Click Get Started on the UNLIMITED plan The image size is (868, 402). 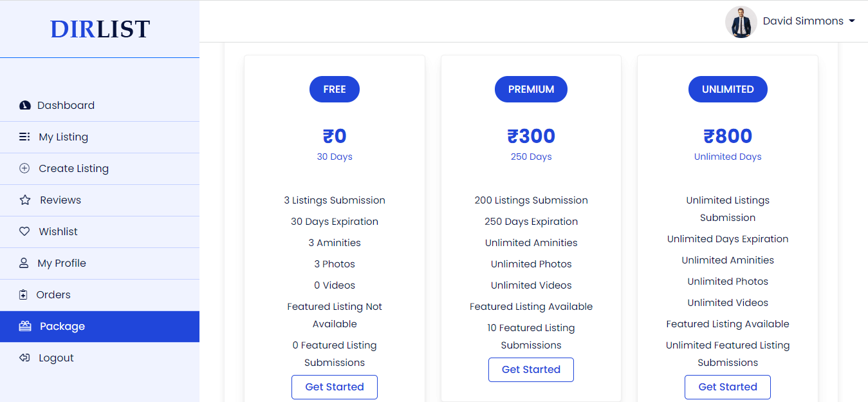(727, 387)
